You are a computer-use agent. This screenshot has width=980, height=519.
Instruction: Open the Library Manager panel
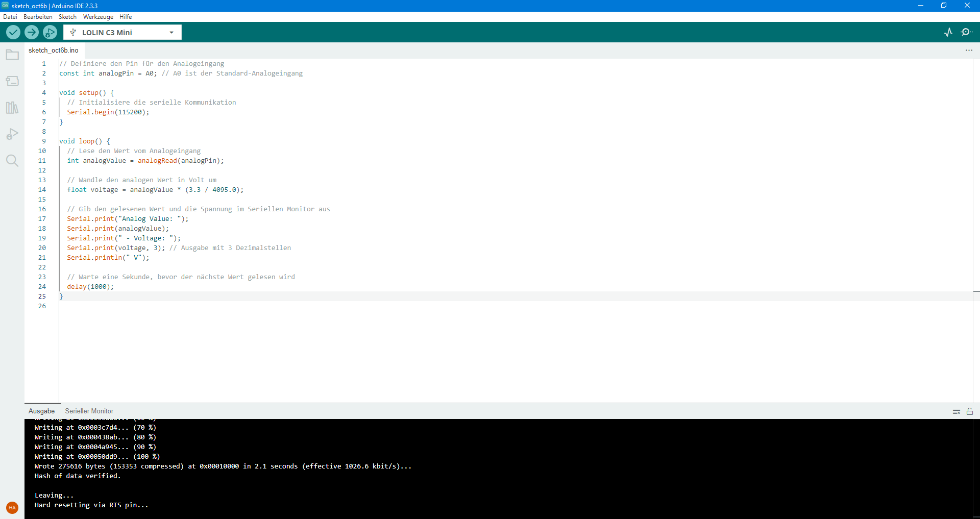(x=12, y=108)
